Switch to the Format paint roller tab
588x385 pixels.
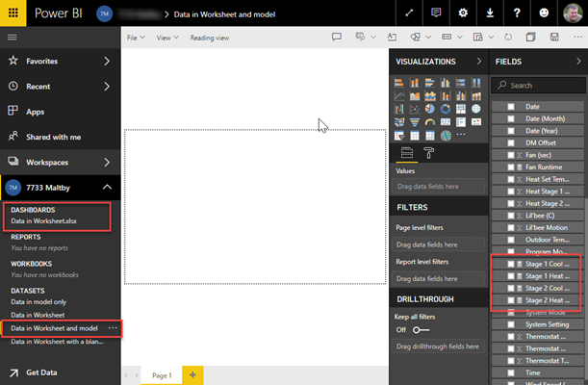tap(428, 153)
